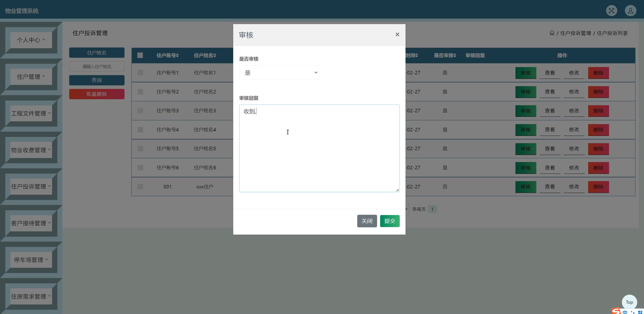Expand the 物业收费管理 sidebar menu

(x=31, y=150)
